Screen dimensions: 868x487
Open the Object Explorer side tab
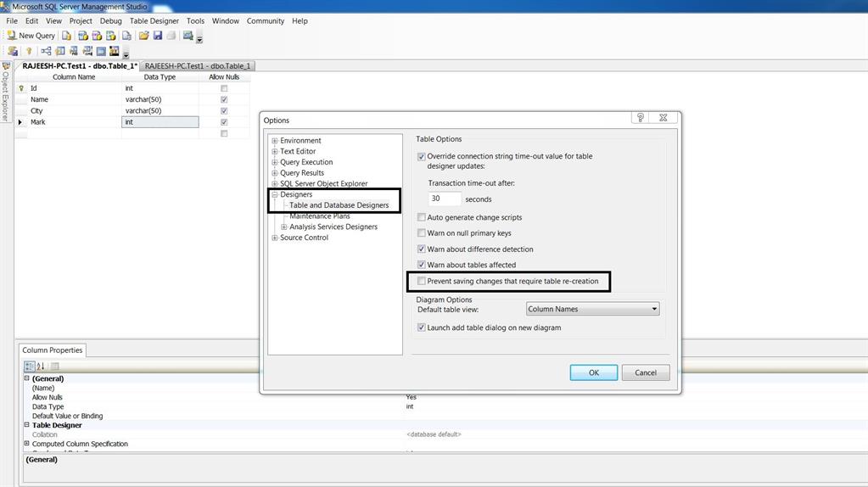pyautogui.click(x=6, y=92)
